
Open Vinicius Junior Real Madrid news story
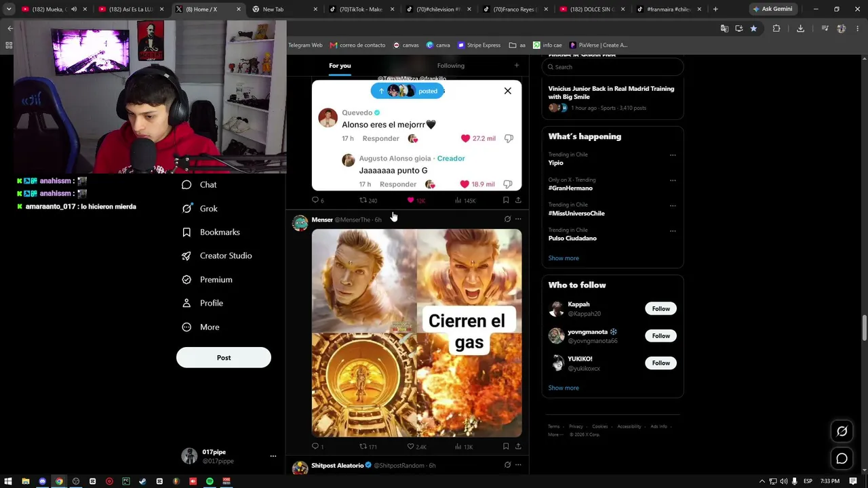611,98
